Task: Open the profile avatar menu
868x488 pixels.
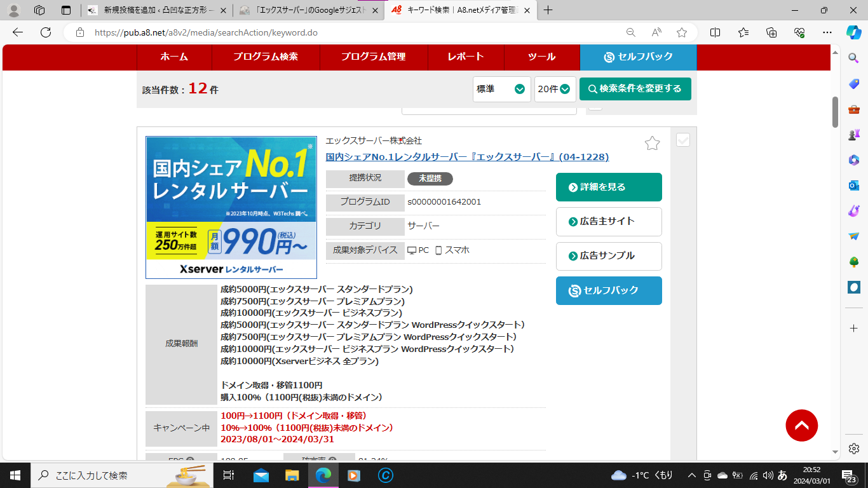Action: [13, 10]
